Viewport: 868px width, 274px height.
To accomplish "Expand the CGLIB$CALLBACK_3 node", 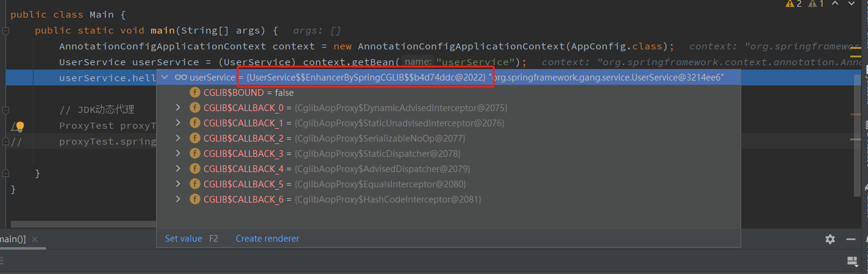I will [178, 154].
